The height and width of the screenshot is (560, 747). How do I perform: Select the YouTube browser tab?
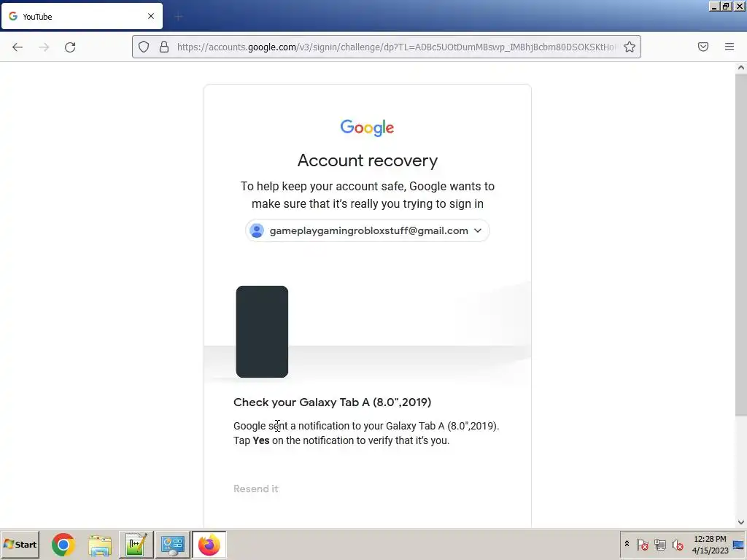coord(82,16)
